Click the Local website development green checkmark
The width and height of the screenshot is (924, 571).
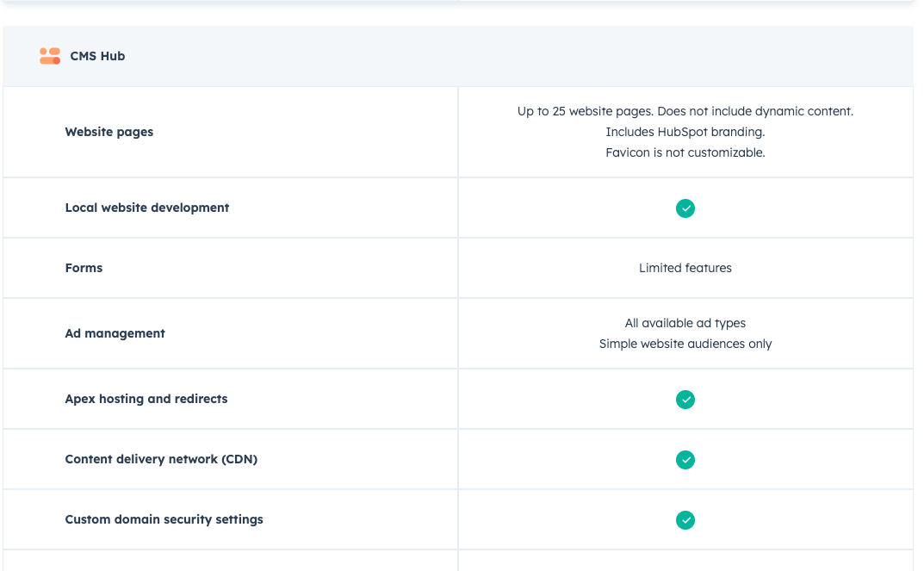(x=685, y=208)
